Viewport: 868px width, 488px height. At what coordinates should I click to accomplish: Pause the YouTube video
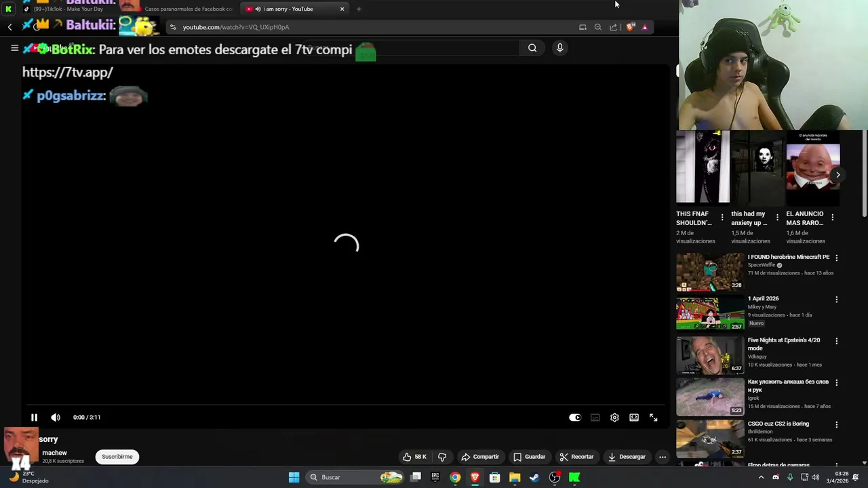point(34,418)
